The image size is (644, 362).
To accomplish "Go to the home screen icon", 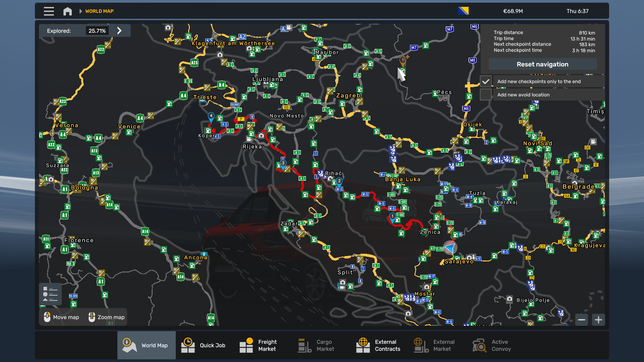I will click(x=67, y=11).
